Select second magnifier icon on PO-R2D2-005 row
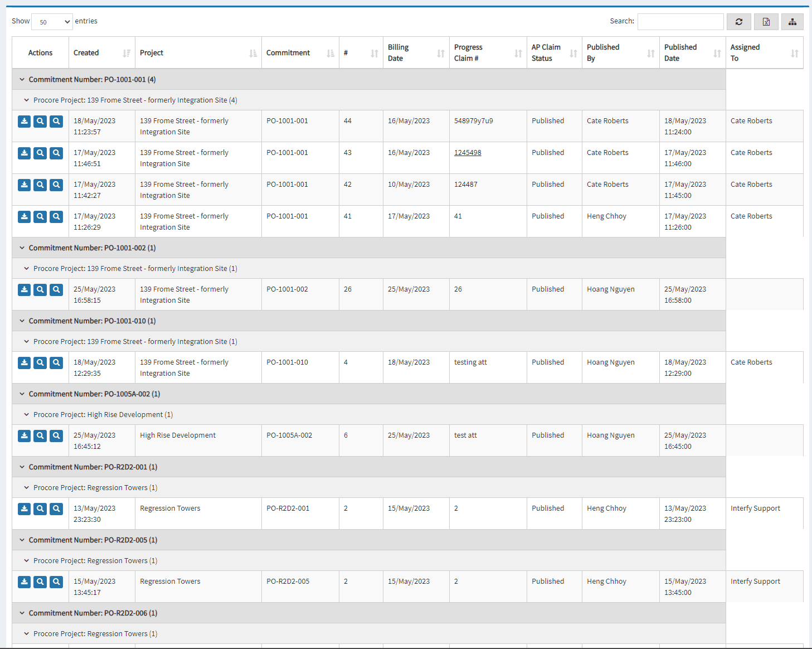Image resolution: width=812 pixels, height=649 pixels. (x=56, y=582)
